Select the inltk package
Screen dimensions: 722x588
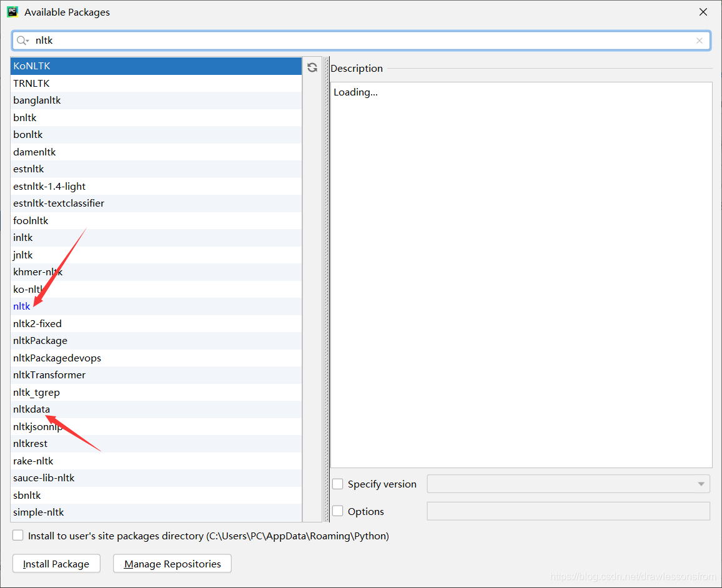(x=156, y=238)
